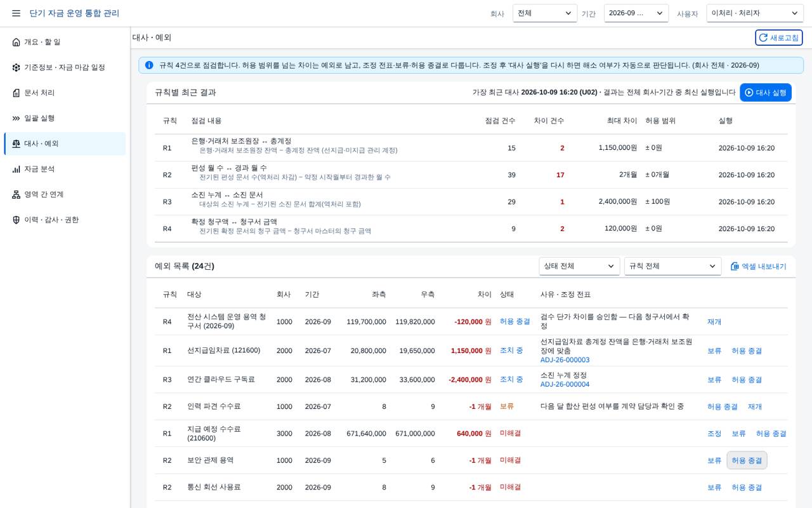Click the 조치 중 status for 선지급임차료 row
The width and height of the screenshot is (812, 508).
point(511,351)
